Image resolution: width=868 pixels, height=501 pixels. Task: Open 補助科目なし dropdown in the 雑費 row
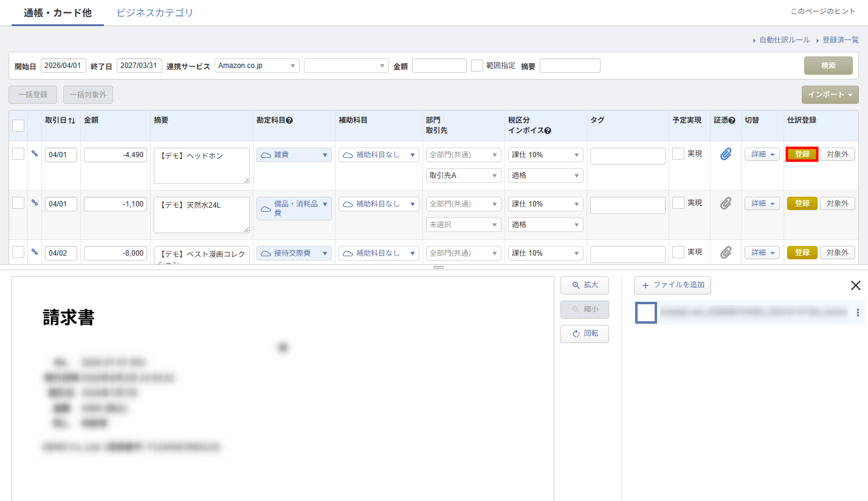click(379, 155)
